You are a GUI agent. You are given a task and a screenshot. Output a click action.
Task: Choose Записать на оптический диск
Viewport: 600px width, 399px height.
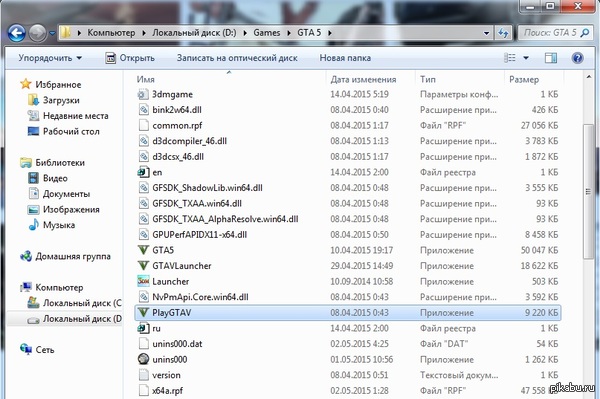coord(237,58)
